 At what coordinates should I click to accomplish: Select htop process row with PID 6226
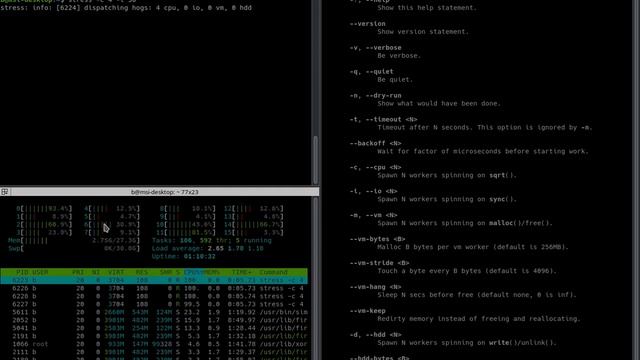click(x=154, y=288)
